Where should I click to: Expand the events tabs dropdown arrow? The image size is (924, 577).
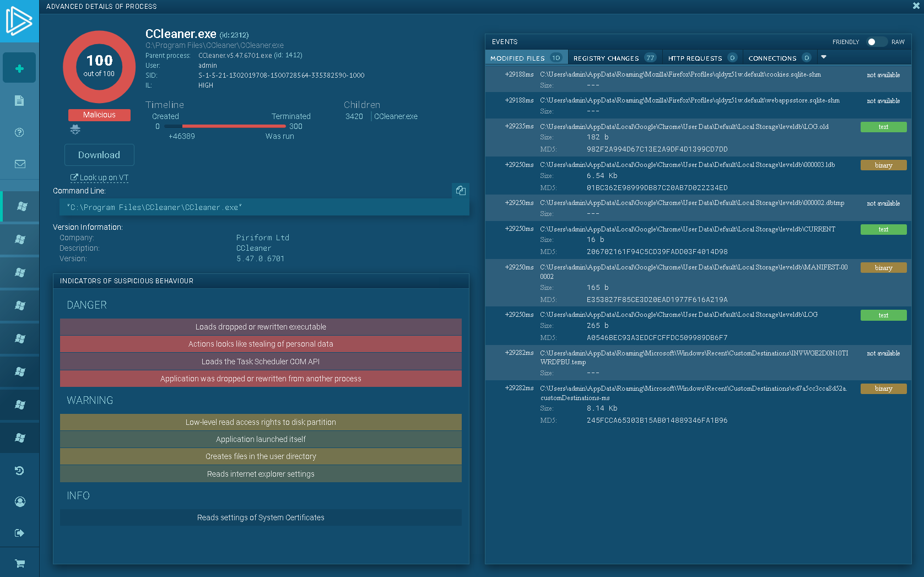(824, 57)
